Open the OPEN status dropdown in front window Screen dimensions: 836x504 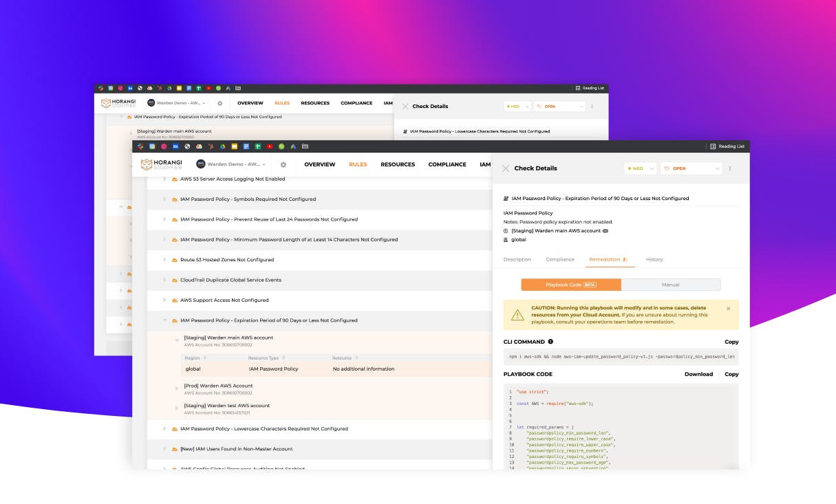tap(692, 168)
